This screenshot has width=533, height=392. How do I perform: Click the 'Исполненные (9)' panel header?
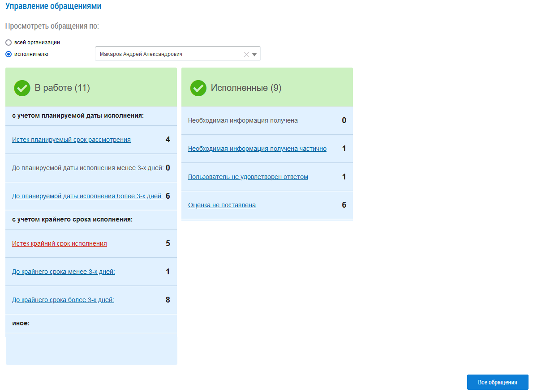tap(246, 88)
